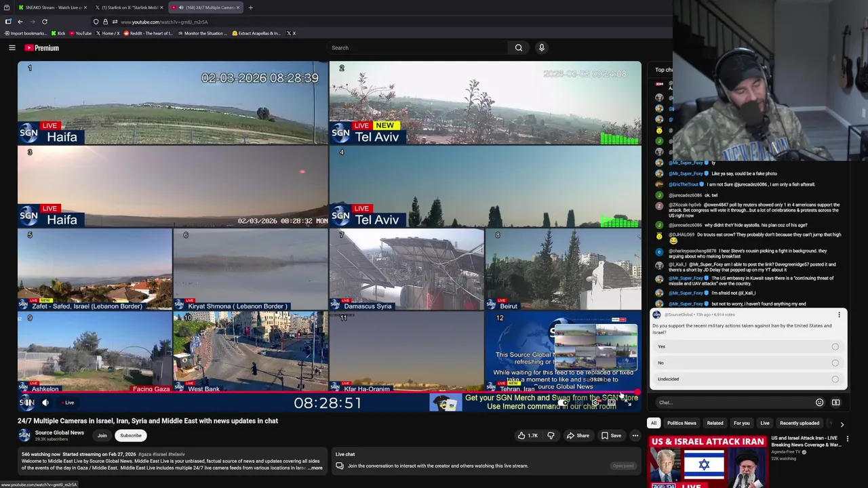
Task: Save the video to a playlist
Action: [610, 435]
